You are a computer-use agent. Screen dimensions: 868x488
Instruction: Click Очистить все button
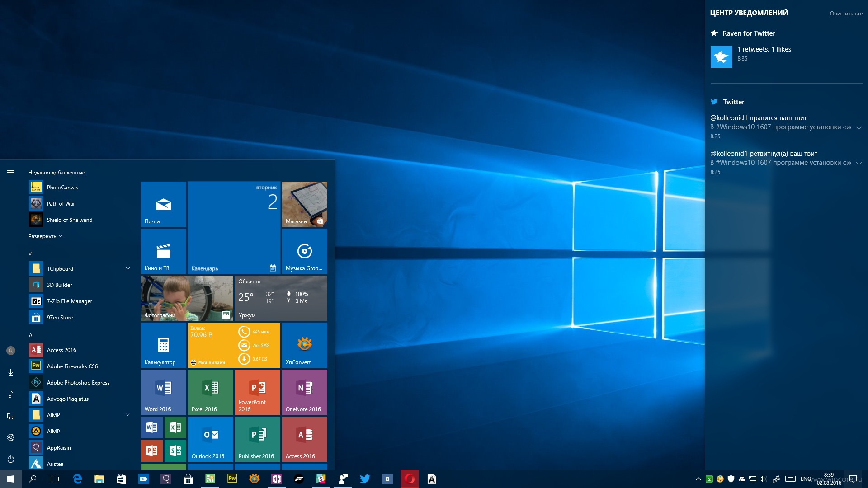pyautogui.click(x=845, y=13)
